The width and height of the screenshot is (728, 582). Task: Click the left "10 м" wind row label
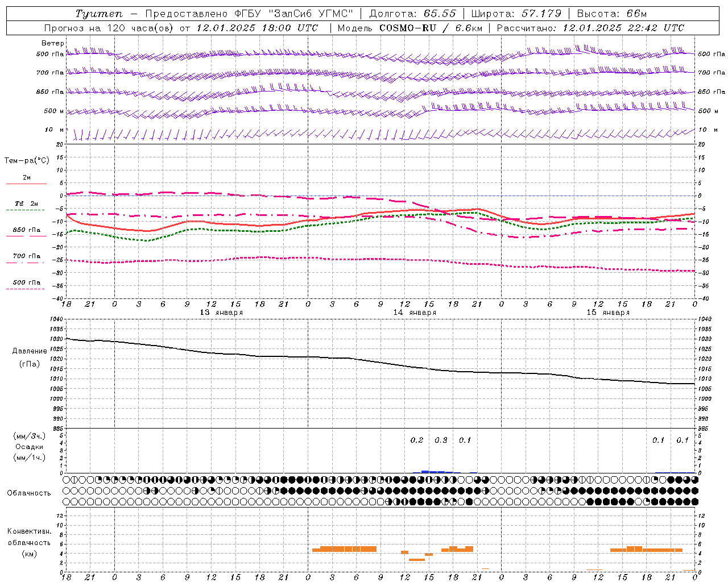point(55,130)
